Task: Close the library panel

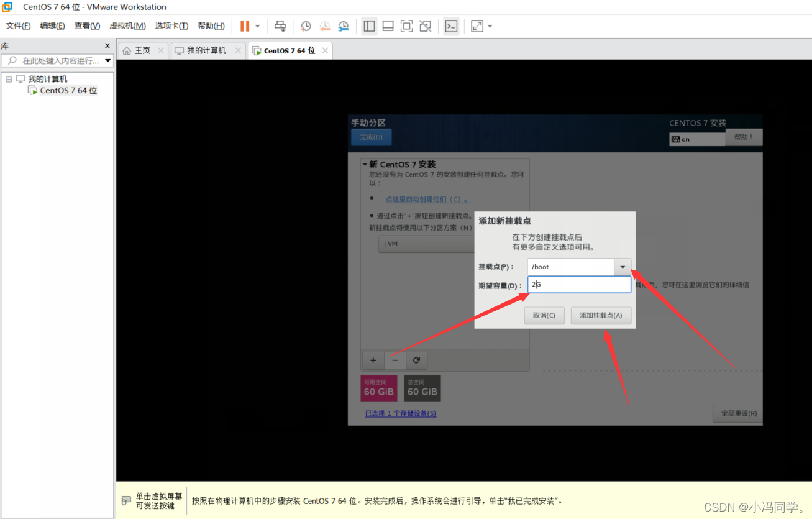Action: (x=107, y=46)
